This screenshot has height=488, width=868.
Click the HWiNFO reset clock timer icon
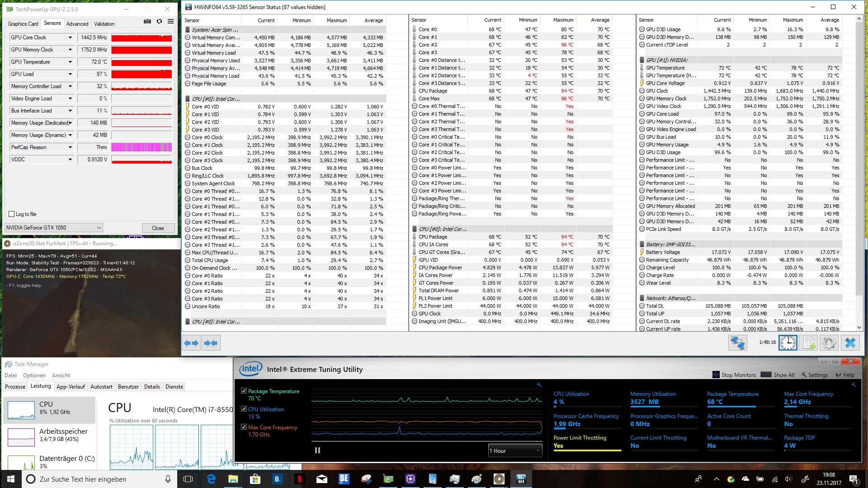click(x=788, y=343)
